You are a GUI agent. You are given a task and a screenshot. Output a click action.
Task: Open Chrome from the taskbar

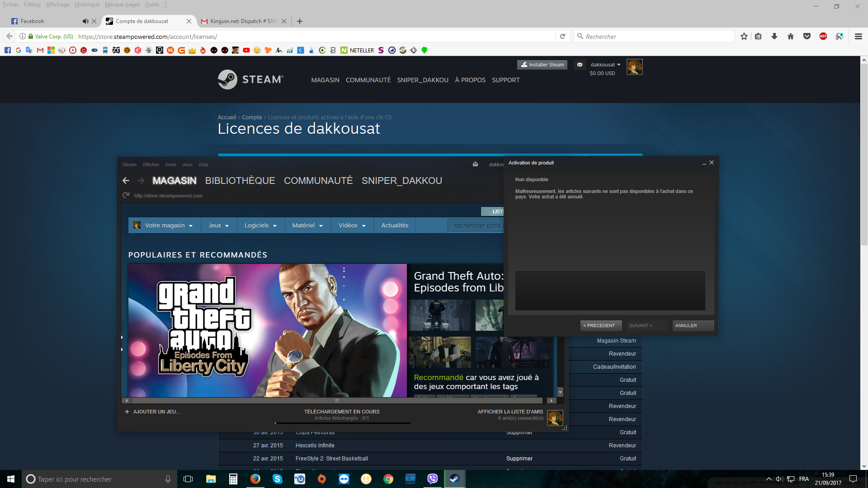(388, 479)
